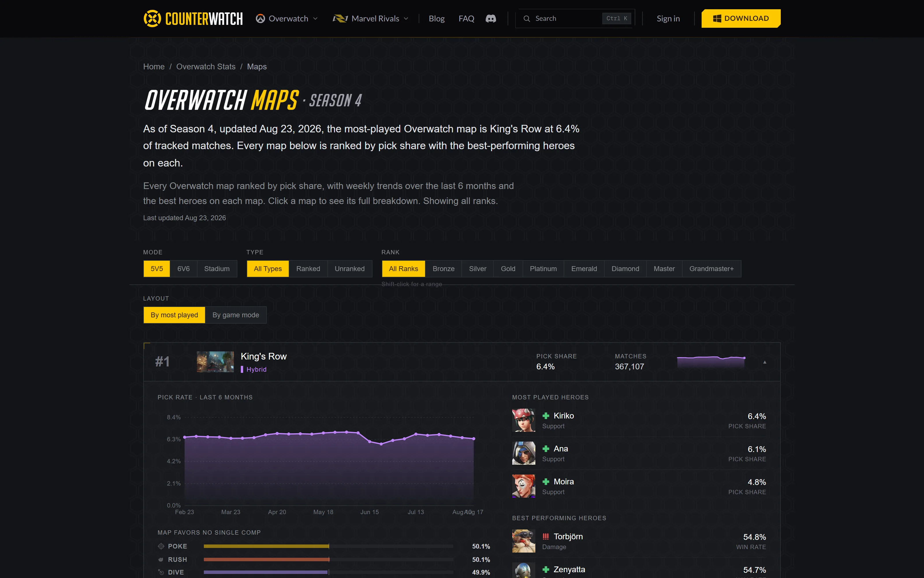Filter by Silver rank
Screen dimensions: 924x578
coord(478,269)
